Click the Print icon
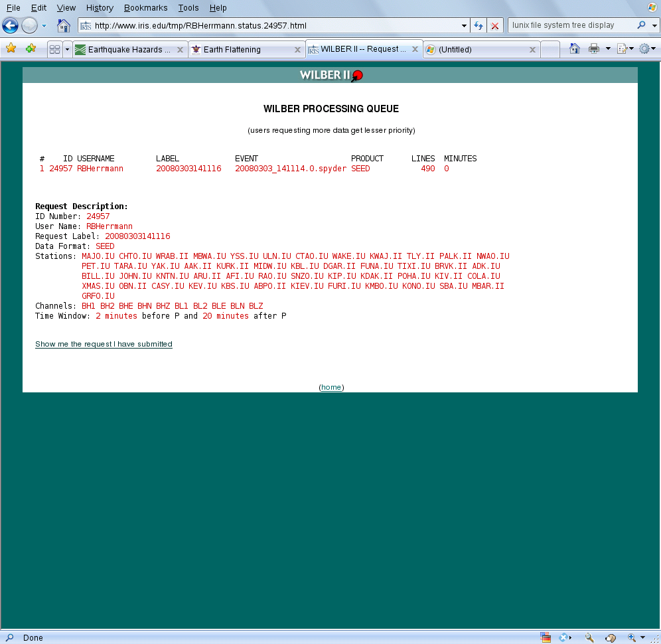 (x=594, y=49)
